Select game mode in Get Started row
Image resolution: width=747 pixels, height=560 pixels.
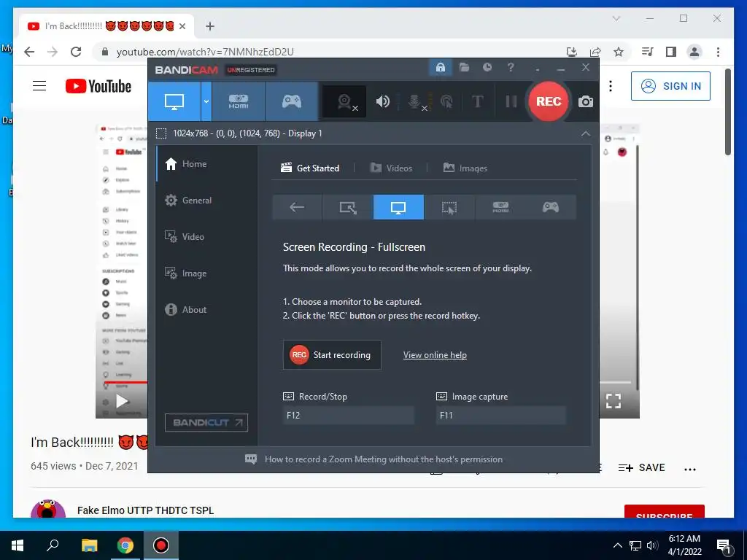pyautogui.click(x=551, y=207)
